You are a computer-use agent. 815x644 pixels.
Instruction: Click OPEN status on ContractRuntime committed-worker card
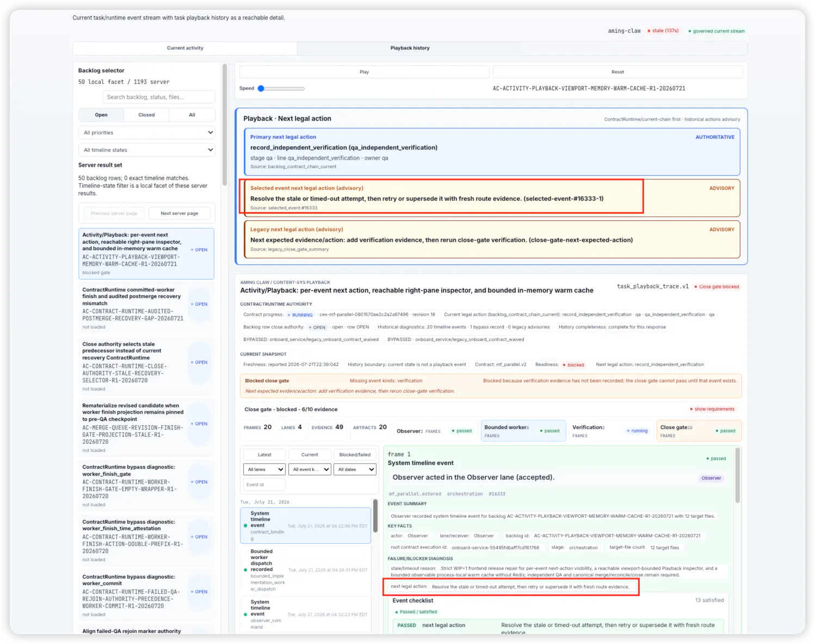[x=199, y=305]
